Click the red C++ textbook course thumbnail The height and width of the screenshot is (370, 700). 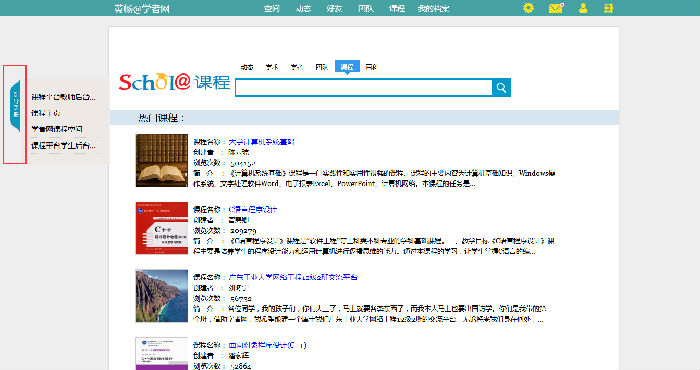point(162,228)
